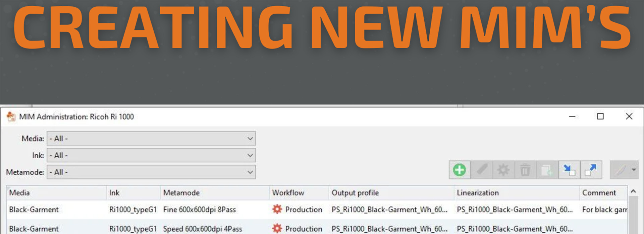Open the Ink filter dropdown

tap(151, 155)
